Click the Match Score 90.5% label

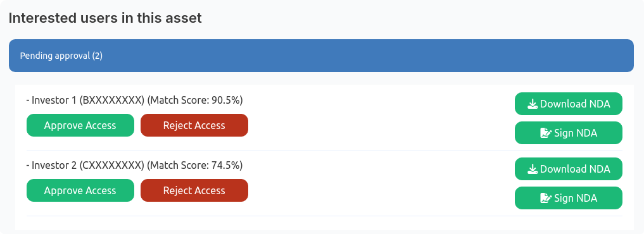(x=195, y=100)
